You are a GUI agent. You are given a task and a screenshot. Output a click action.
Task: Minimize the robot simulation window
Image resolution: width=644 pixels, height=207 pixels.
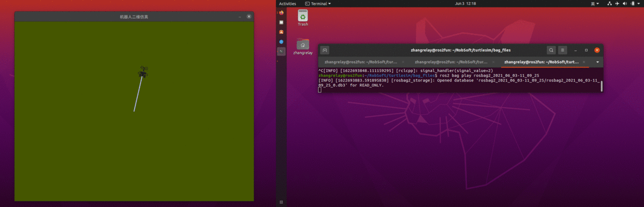(240, 17)
